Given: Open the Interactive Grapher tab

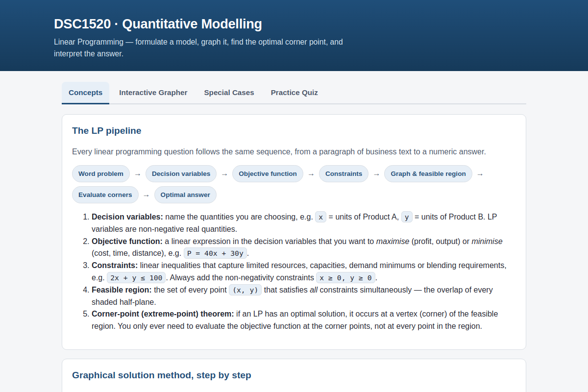Looking at the screenshot, I should click(x=153, y=93).
